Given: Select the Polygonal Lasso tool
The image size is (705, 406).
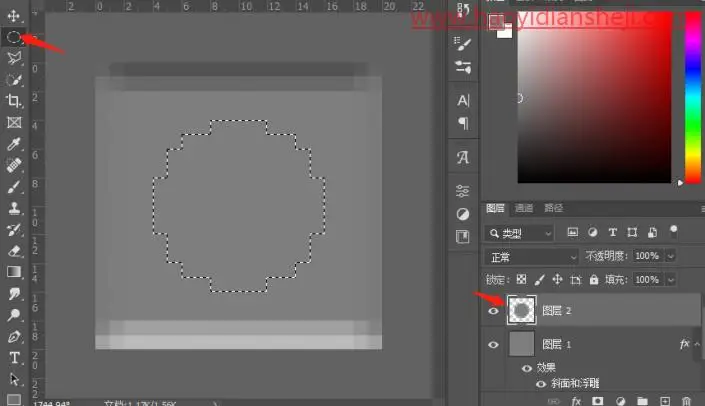Looking at the screenshot, I should pyautogui.click(x=14, y=58).
